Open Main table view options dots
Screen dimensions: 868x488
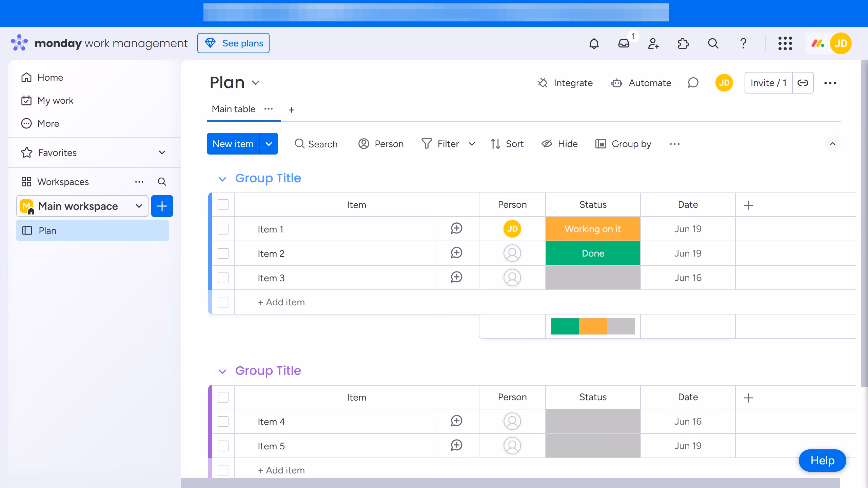click(269, 109)
